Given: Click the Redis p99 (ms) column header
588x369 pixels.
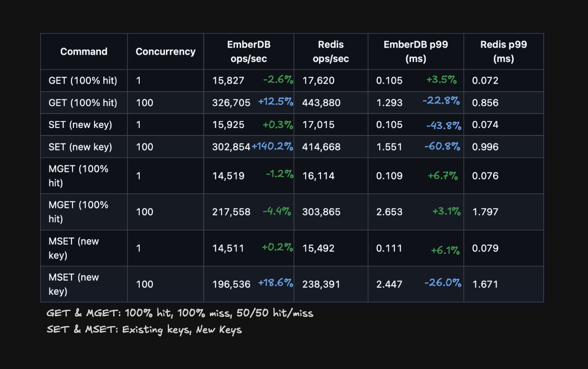Looking at the screenshot, I should click(x=503, y=51).
